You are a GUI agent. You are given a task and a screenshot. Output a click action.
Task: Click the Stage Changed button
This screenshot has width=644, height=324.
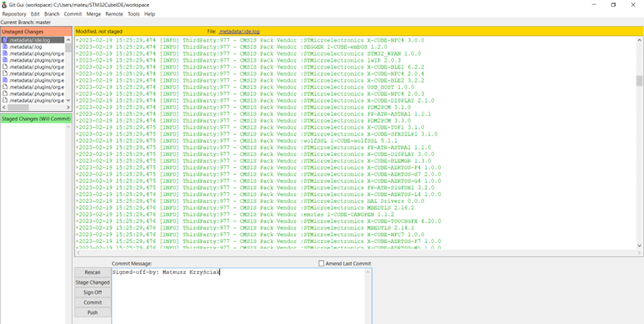point(93,282)
